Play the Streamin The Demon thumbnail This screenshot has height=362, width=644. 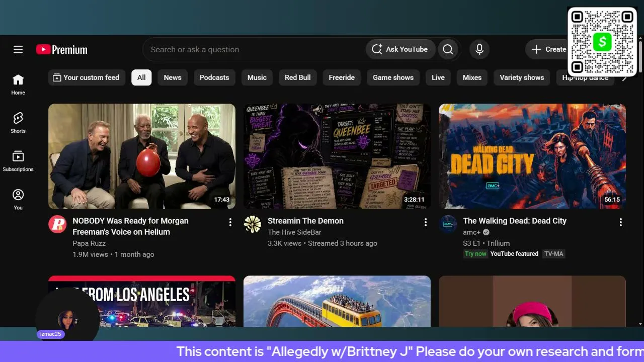click(x=337, y=156)
